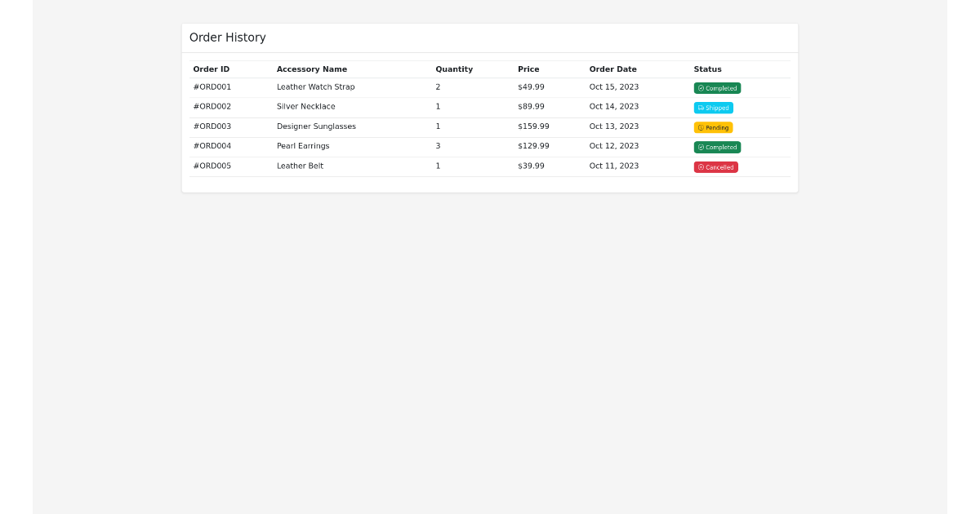Screen dimensions: 980x514
Task: Click the checkmark icon on ORD001 Completed badge
Action: click(701, 88)
